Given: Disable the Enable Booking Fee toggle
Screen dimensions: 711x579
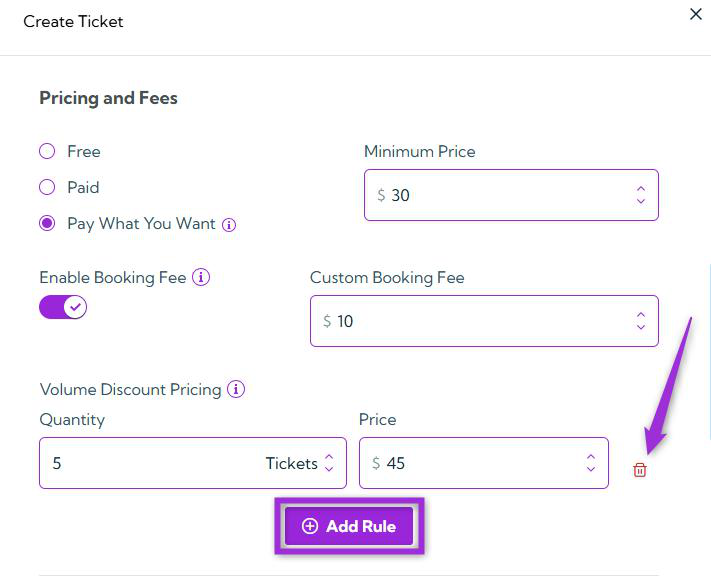Looking at the screenshot, I should 63,308.
